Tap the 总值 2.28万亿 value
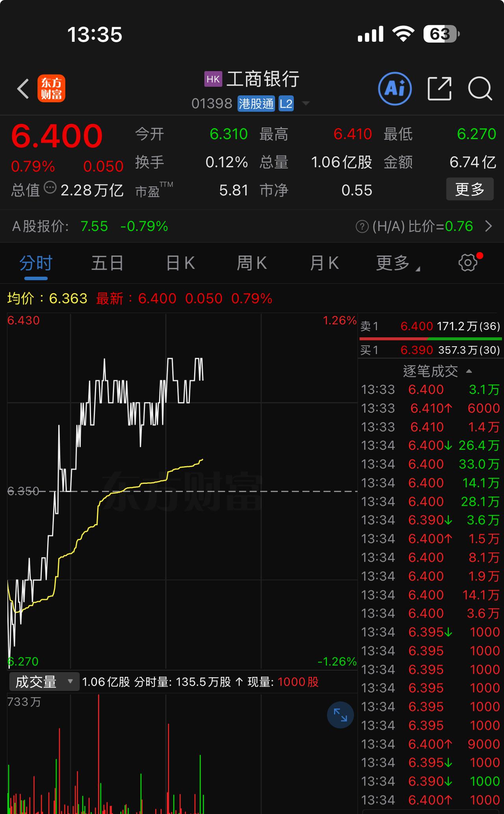Image resolution: width=504 pixels, height=814 pixels. click(x=92, y=190)
